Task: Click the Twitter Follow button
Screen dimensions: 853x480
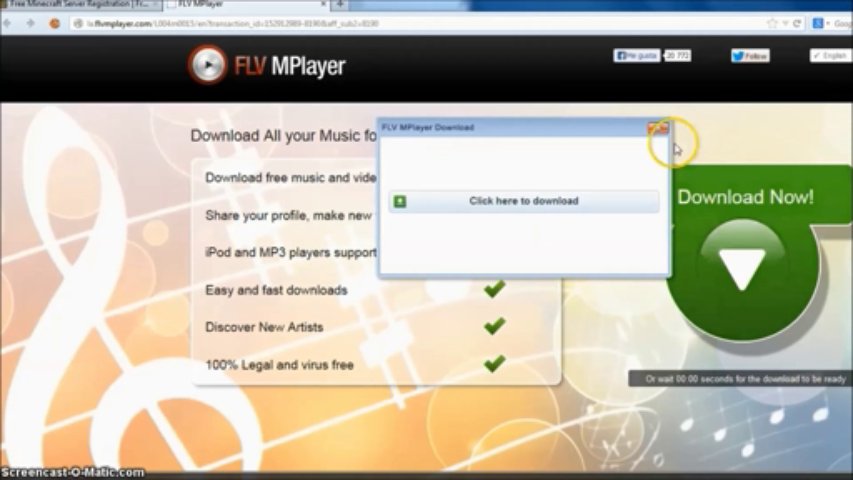Action: click(x=749, y=57)
